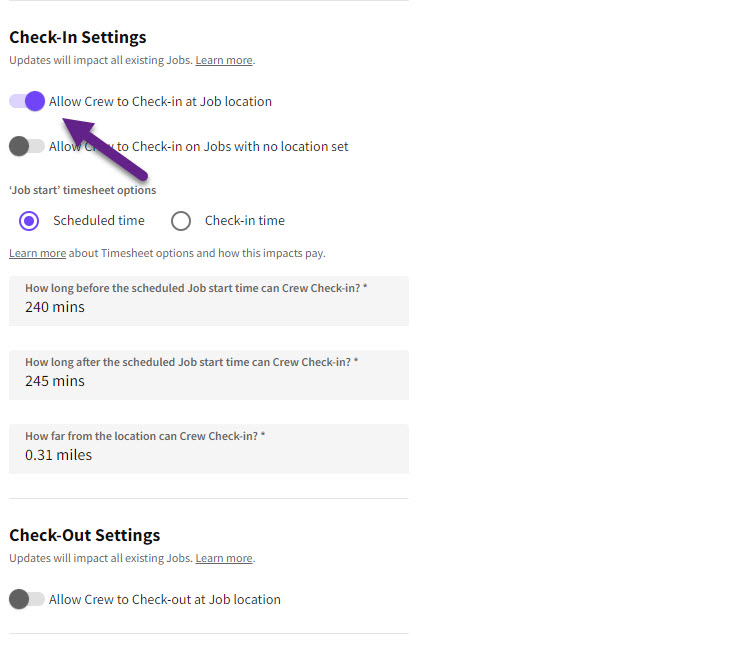Click the 'Scheduled time' option label text
739x645 pixels.
pyautogui.click(x=98, y=221)
